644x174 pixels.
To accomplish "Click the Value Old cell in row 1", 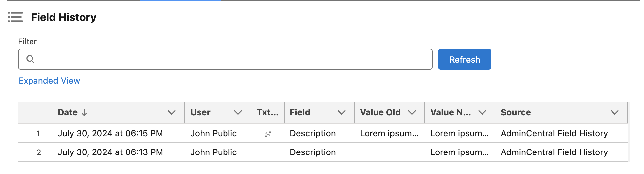I will [389, 133].
